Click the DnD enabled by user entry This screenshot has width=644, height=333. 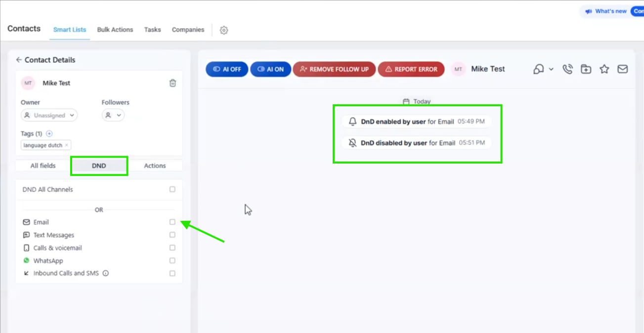click(416, 121)
